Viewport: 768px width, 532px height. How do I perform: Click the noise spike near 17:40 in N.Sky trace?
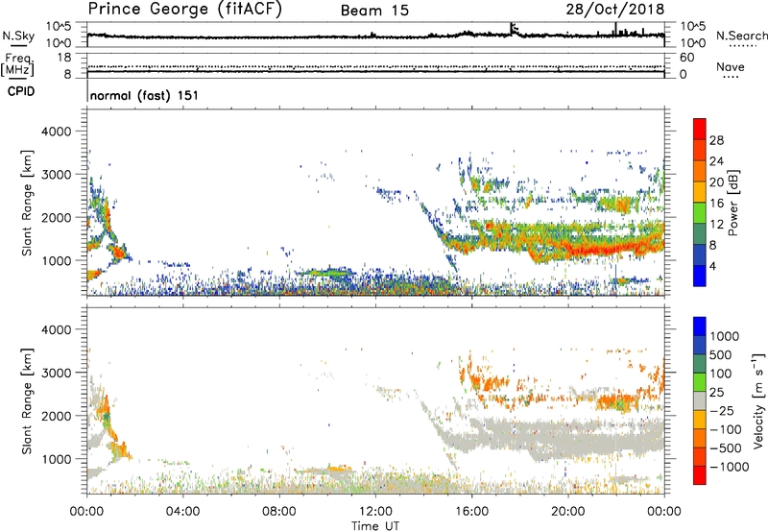pyautogui.click(x=512, y=29)
